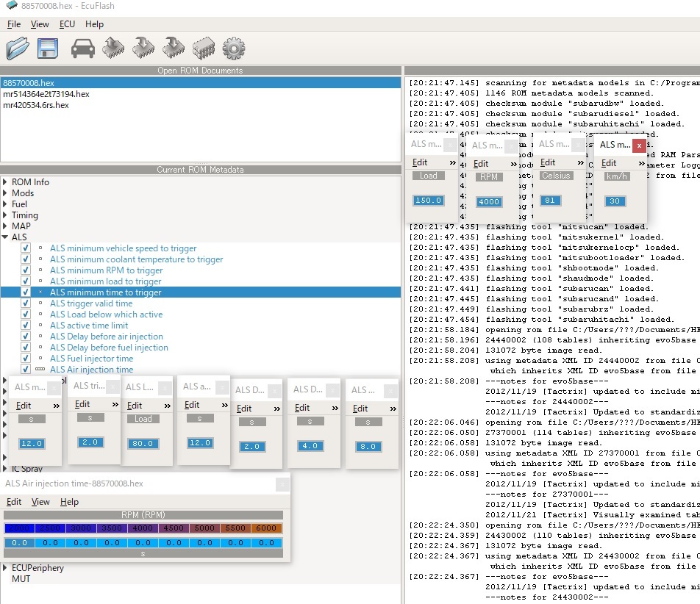This screenshot has height=604, width=700.
Task: Click the stacked chips toolbar icon
Action: pyautogui.click(x=204, y=48)
